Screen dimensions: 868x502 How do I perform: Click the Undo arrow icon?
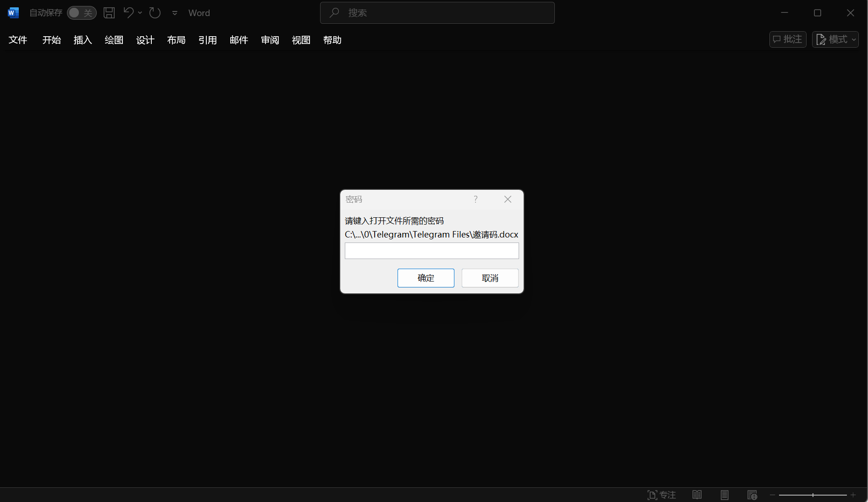click(128, 13)
